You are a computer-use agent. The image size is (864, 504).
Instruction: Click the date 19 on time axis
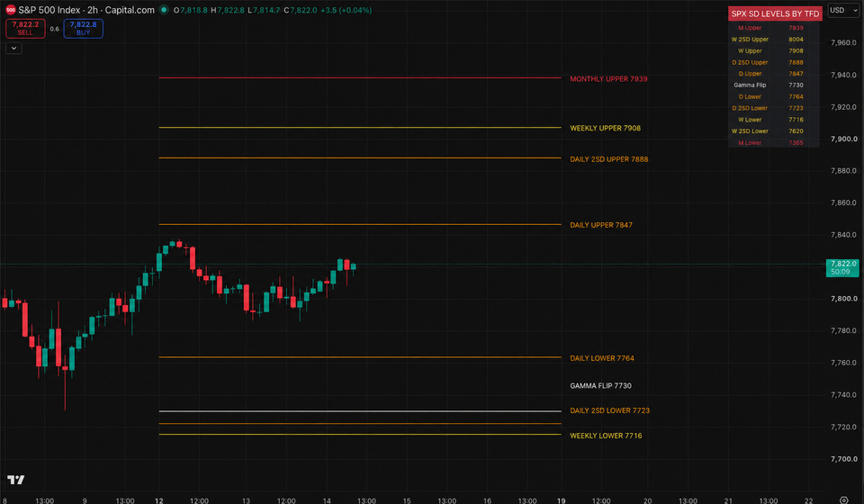pos(561,500)
